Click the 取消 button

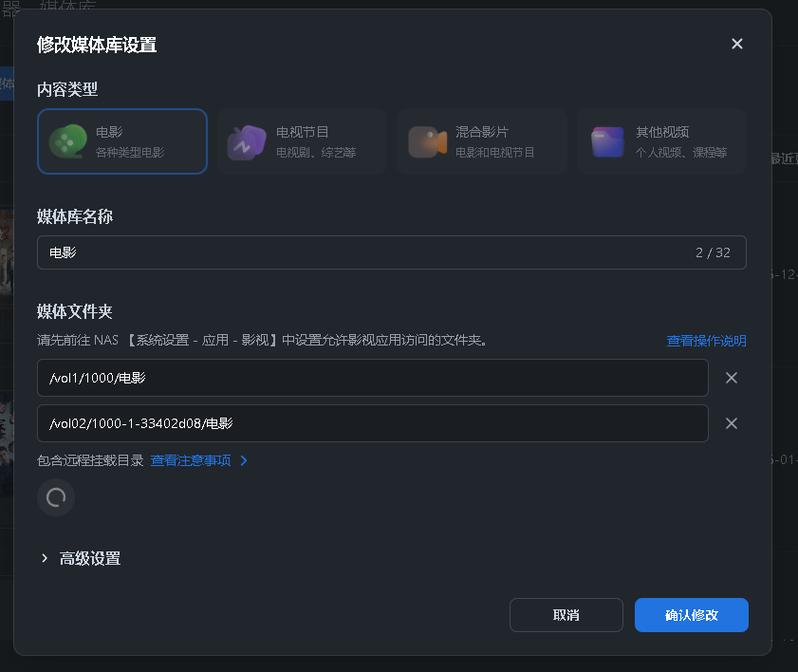tap(566, 615)
